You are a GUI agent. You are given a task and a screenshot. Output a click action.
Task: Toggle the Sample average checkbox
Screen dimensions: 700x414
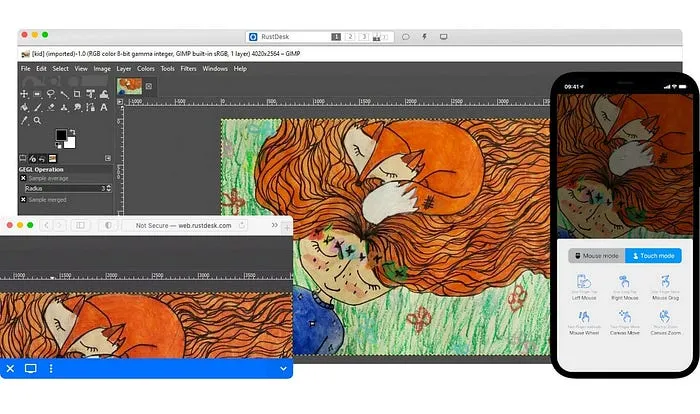24,178
